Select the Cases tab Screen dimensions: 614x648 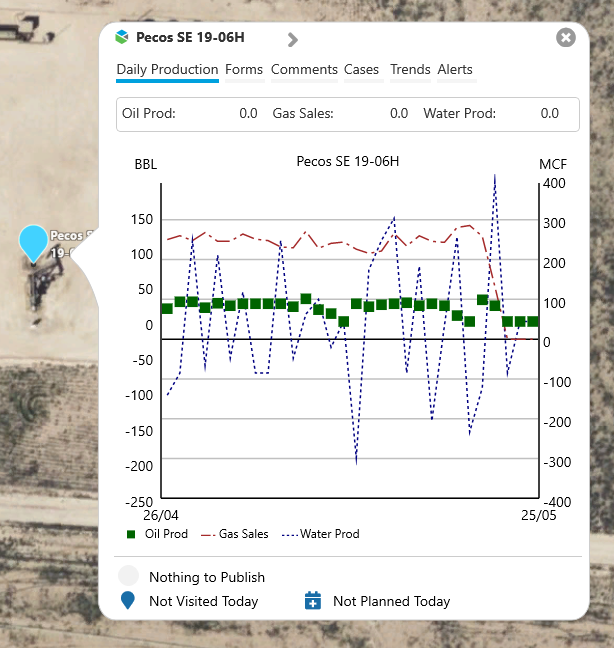coord(362,70)
